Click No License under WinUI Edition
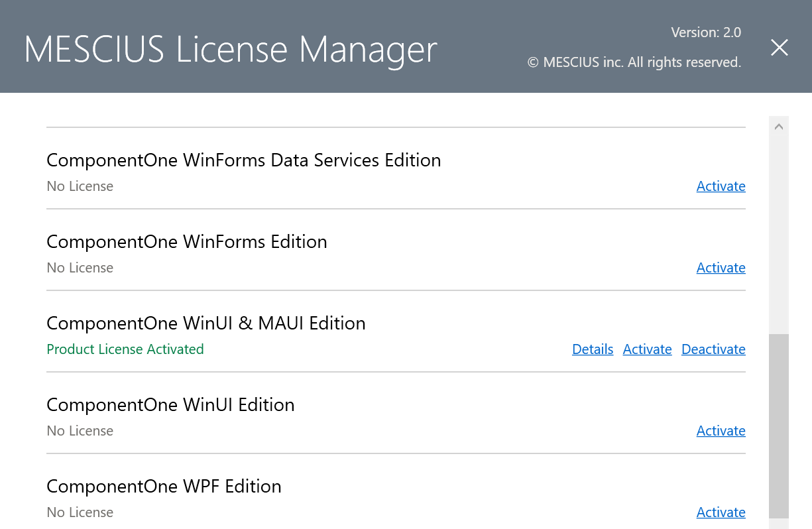The image size is (812, 529). point(80,431)
